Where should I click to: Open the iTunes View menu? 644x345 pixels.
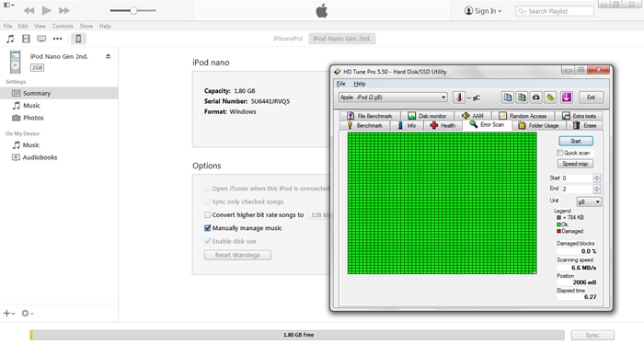[x=40, y=26]
